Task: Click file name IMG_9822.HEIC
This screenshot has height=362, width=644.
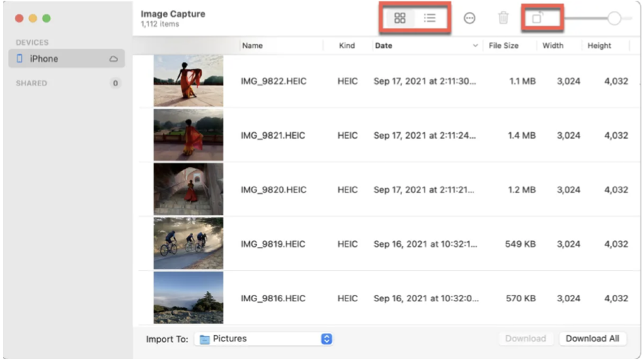Action: click(274, 81)
